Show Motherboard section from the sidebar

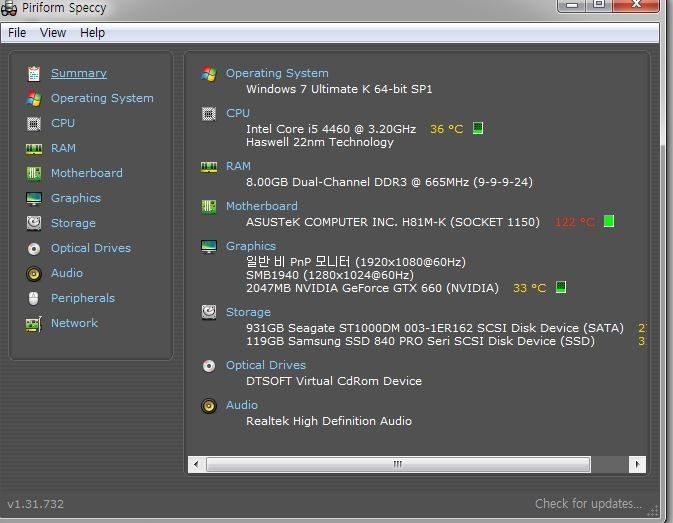pyautogui.click(x=87, y=173)
